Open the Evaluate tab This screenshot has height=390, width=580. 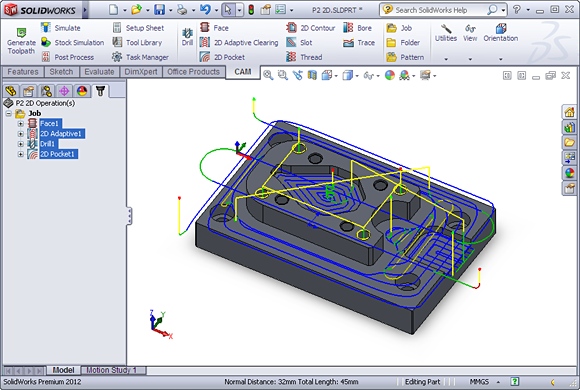pos(99,72)
